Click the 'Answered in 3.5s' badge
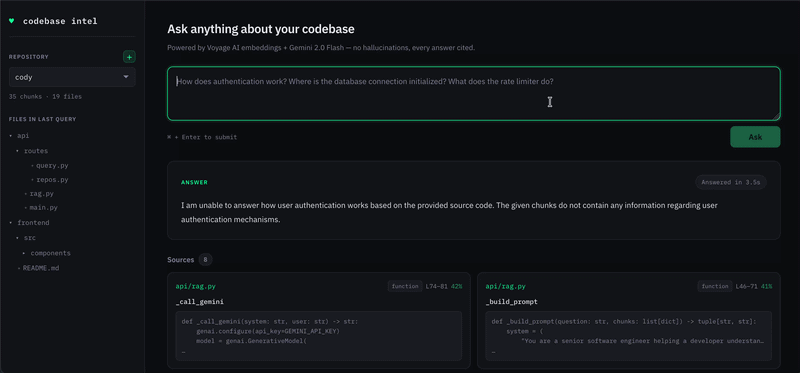Screen dimensions: 800x373 pyautogui.click(x=731, y=182)
